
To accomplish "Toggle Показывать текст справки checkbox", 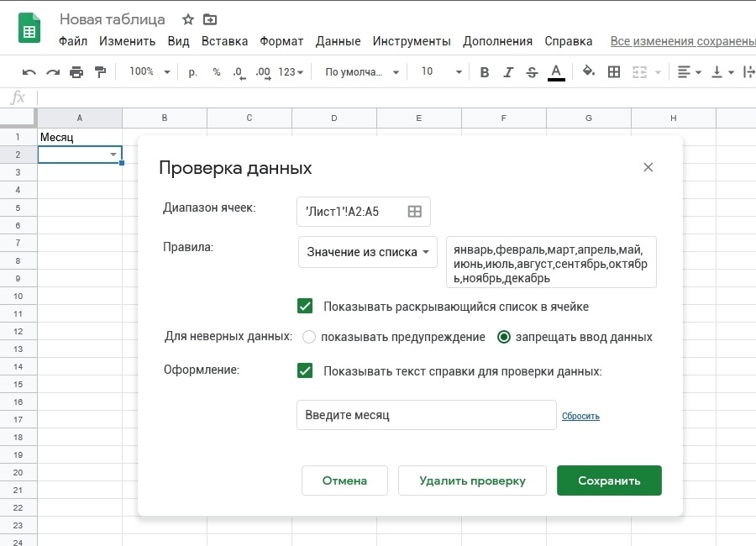I will (x=305, y=371).
